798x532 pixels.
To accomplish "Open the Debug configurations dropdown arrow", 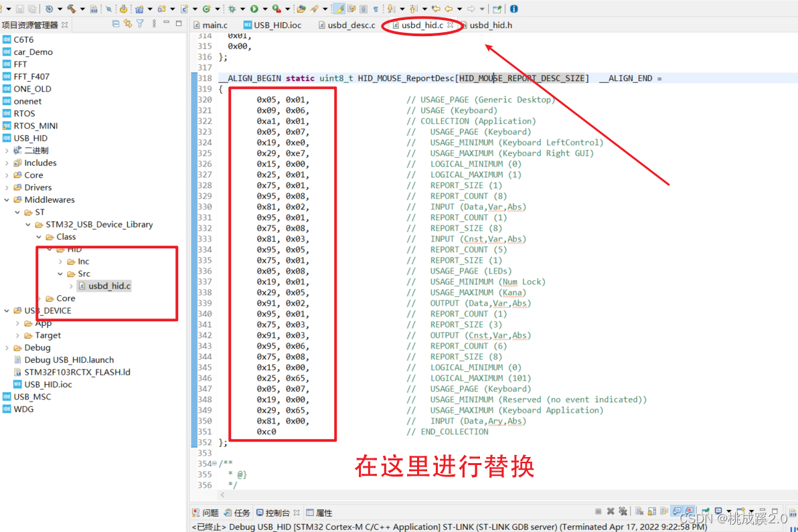I will [242, 9].
